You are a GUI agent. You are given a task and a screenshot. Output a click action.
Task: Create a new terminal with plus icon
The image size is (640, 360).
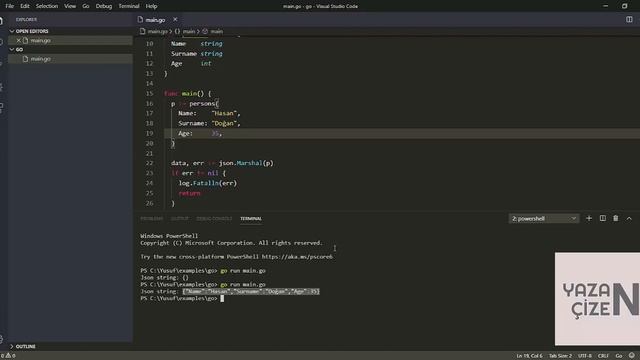click(x=589, y=218)
